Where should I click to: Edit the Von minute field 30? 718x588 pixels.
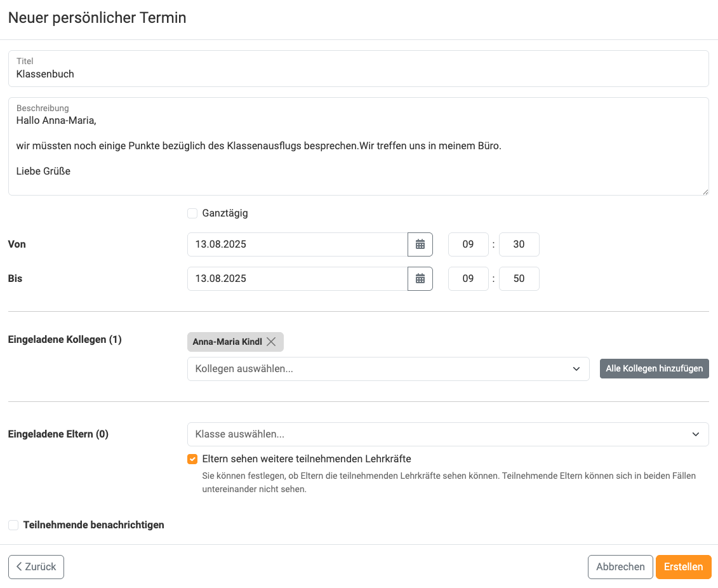(519, 244)
